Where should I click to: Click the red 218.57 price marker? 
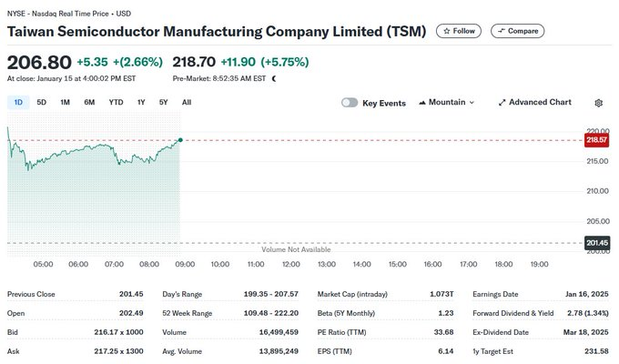(x=596, y=140)
